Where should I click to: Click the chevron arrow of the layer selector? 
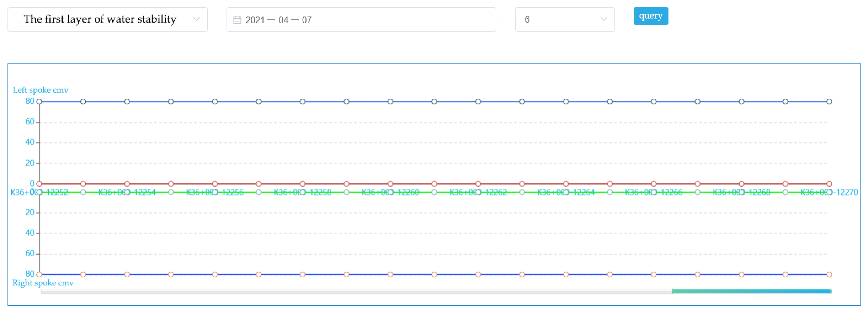click(196, 19)
